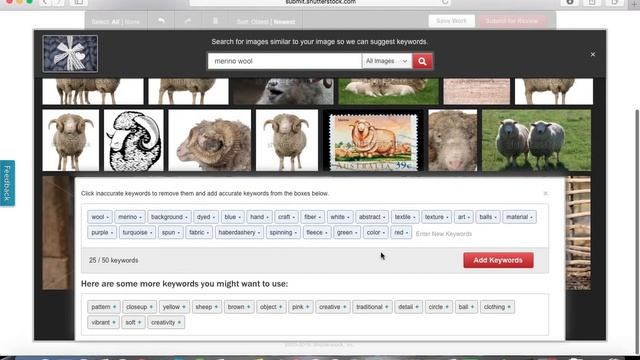
Task: Remove the red keyword tag
Action: (401, 233)
